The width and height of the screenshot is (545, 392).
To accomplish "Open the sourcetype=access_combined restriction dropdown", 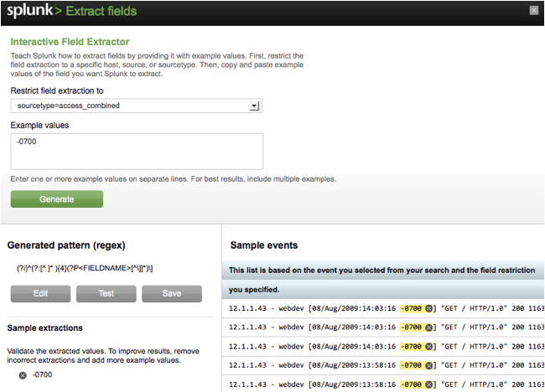I will point(136,106).
